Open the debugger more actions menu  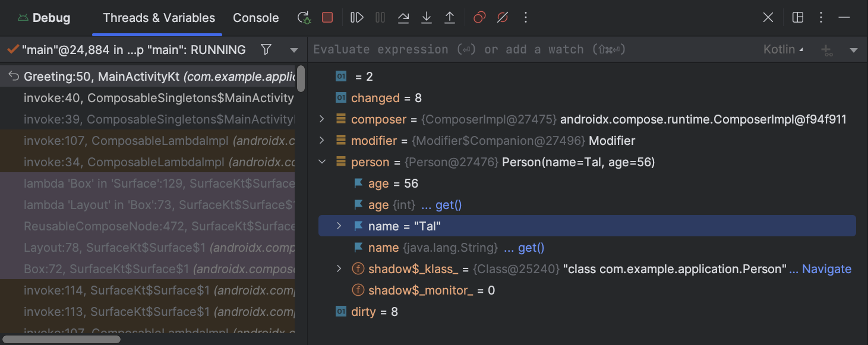525,18
